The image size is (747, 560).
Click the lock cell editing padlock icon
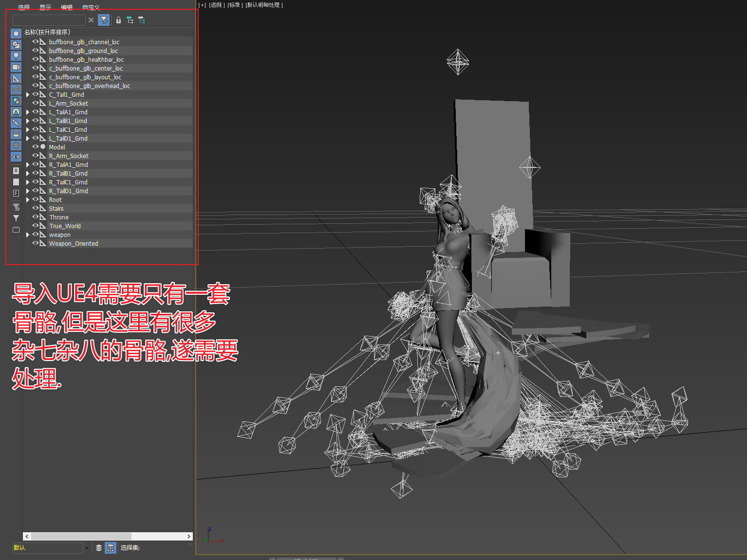(118, 20)
